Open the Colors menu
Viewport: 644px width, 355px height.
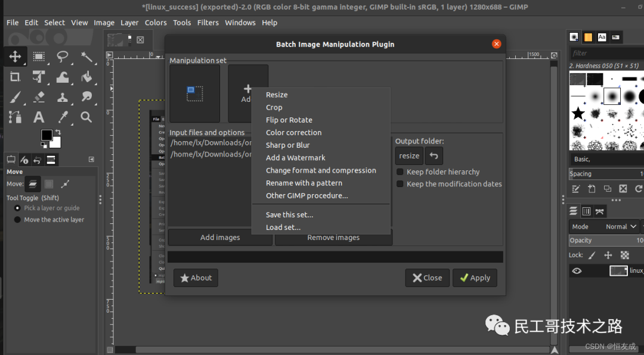[x=156, y=23]
